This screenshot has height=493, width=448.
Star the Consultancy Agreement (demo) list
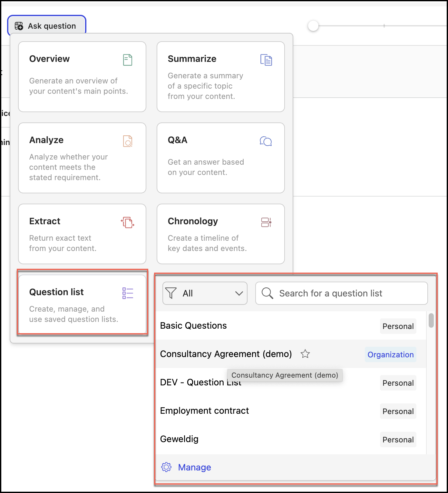click(x=305, y=354)
